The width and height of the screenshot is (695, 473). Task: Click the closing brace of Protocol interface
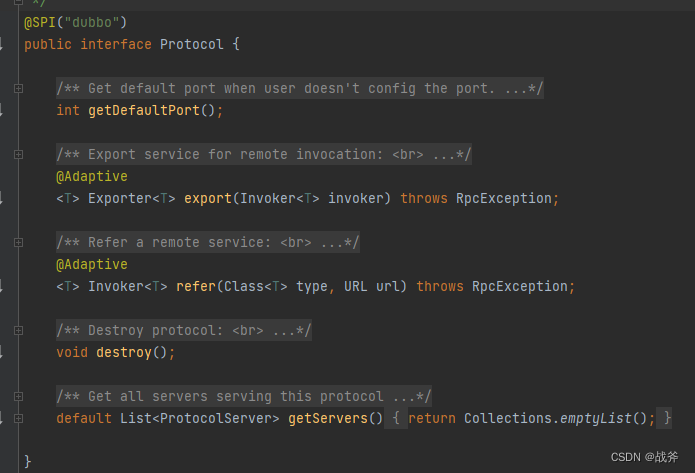point(27,461)
